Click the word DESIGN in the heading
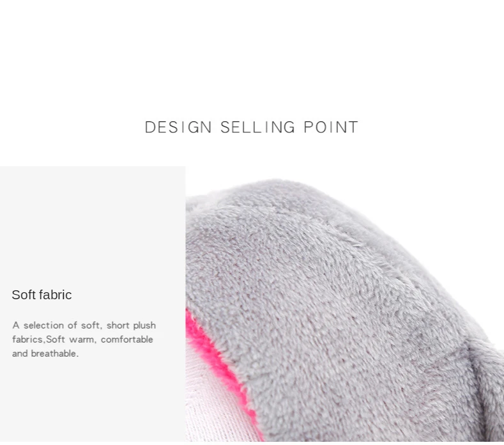This screenshot has width=504, height=445. coord(178,127)
